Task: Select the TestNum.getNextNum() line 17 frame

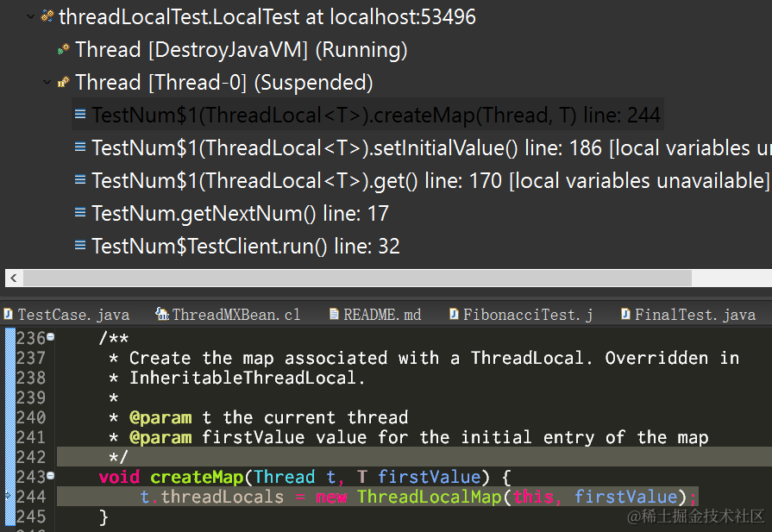Action: pos(241,214)
